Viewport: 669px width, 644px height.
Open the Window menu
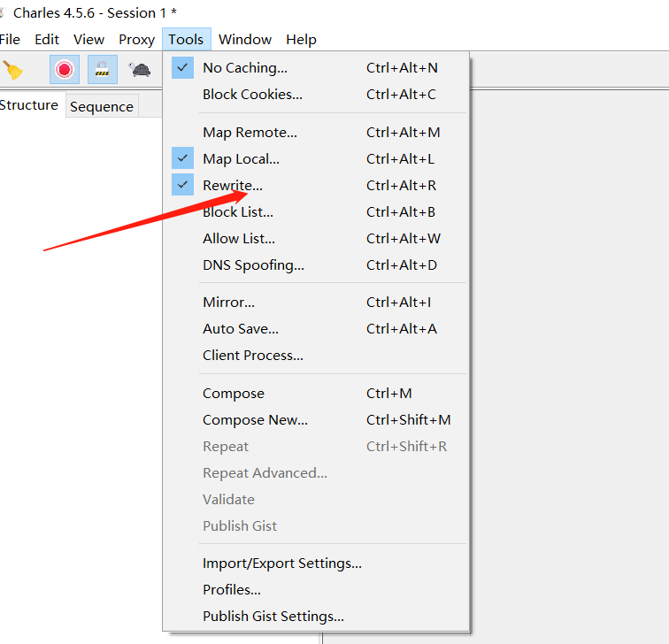click(x=245, y=39)
